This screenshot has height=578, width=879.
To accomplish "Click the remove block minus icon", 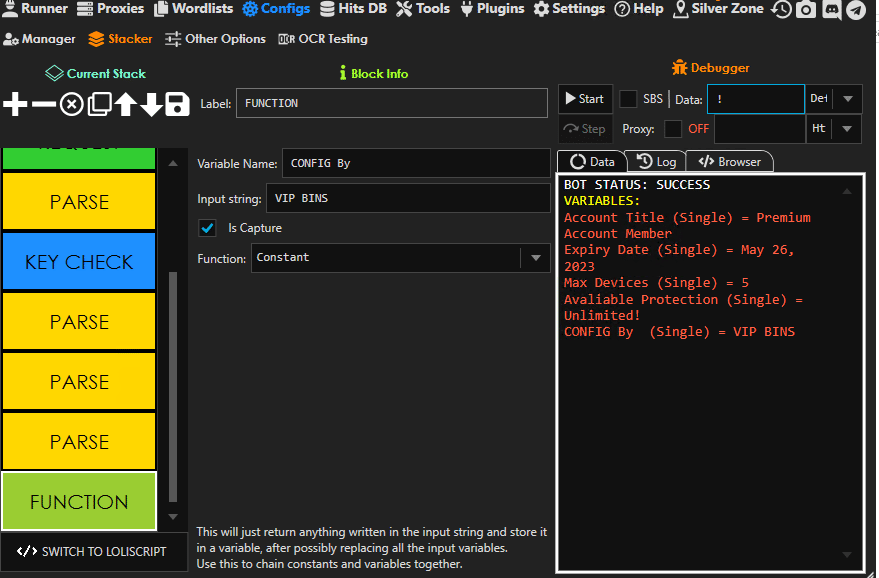I will tap(44, 104).
